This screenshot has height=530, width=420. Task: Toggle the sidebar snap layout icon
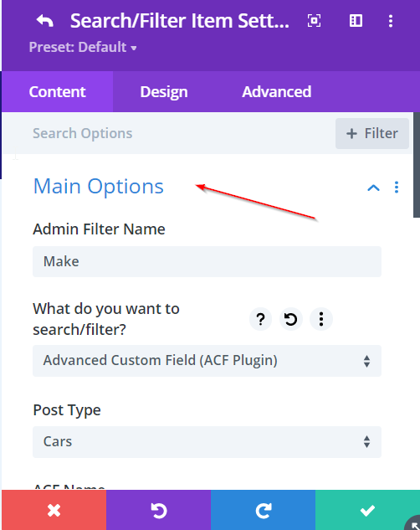pos(356,21)
